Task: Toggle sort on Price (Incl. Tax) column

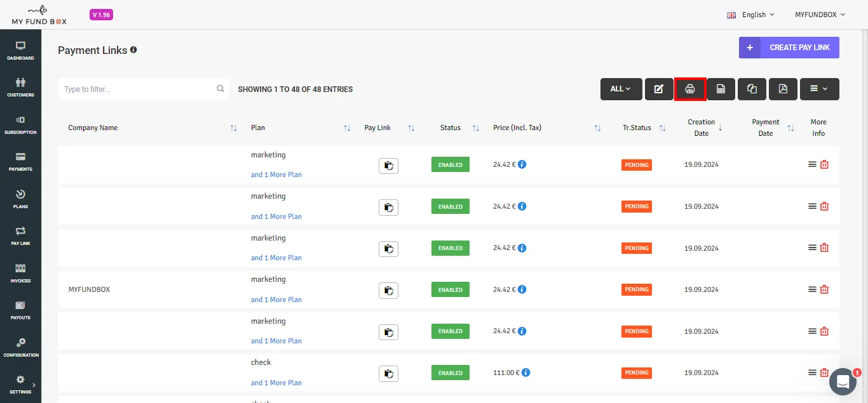Action: point(597,128)
